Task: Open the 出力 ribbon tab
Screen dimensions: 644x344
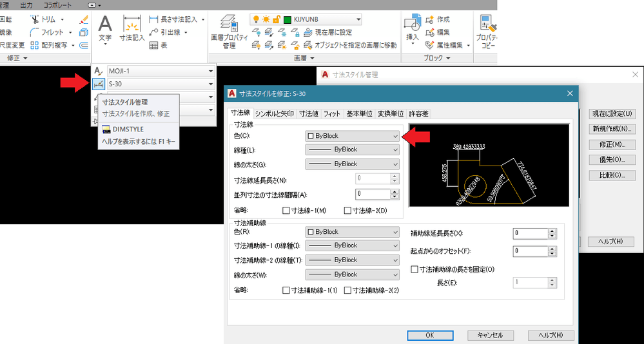Action: pyautogui.click(x=26, y=5)
